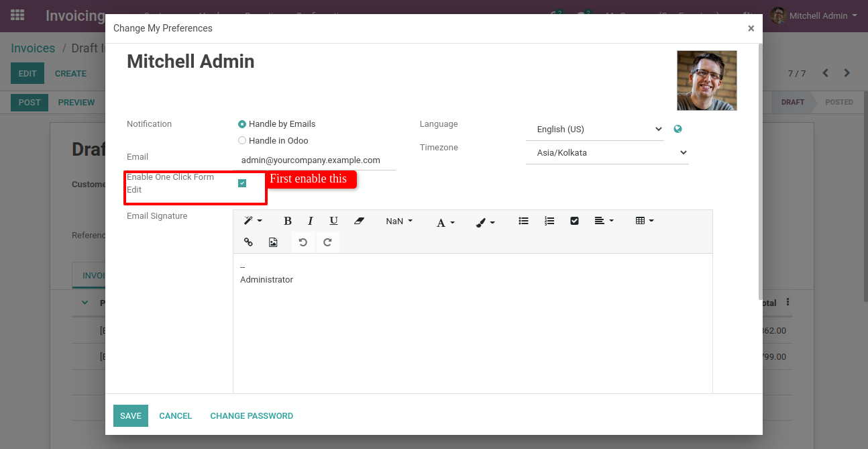This screenshot has width=868, height=449.
Task: Click the email address input field
Action: click(x=315, y=160)
